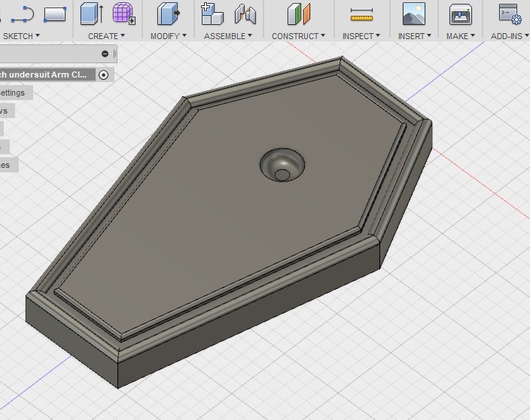Open the SKETCH dropdown menu

point(20,35)
